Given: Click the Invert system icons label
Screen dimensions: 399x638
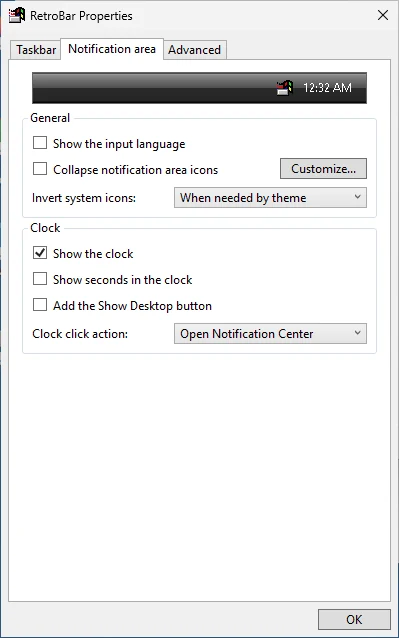Looking at the screenshot, I should (x=84, y=198).
